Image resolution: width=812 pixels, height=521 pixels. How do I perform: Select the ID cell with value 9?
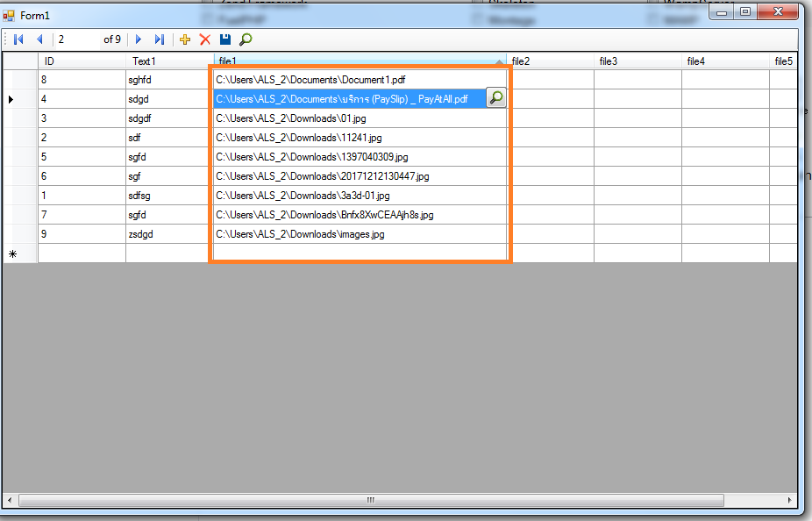(82, 234)
